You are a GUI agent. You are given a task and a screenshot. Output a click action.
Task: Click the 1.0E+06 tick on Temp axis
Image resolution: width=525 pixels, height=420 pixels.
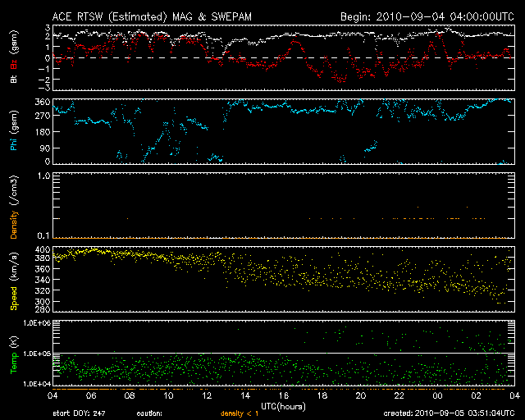[36, 323]
